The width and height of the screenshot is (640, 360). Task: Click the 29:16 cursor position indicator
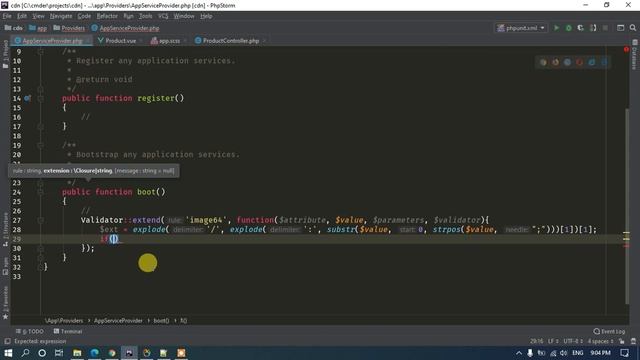(x=536, y=341)
